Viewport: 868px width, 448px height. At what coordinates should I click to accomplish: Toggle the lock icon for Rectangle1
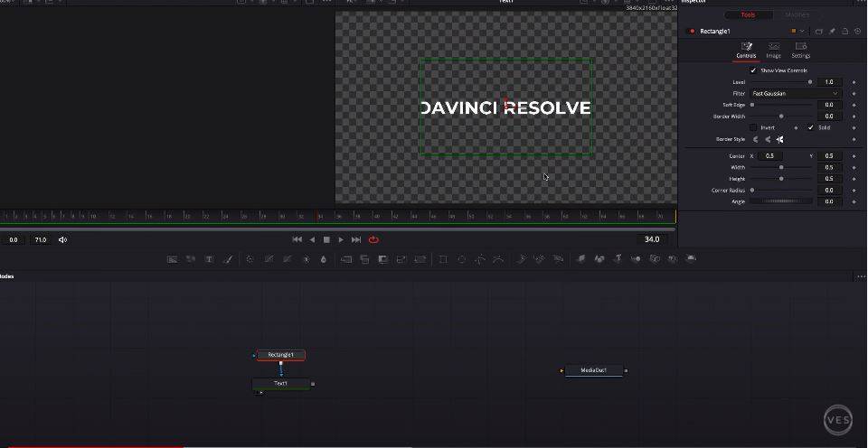click(x=845, y=32)
